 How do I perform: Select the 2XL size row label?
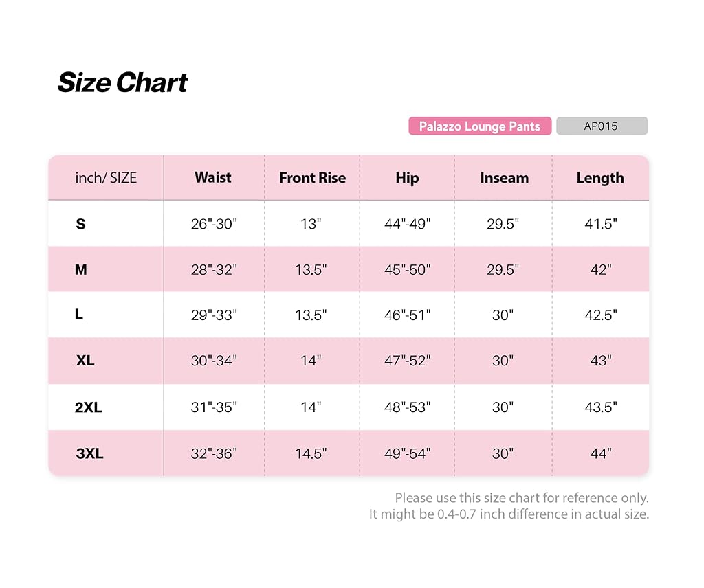(88, 407)
